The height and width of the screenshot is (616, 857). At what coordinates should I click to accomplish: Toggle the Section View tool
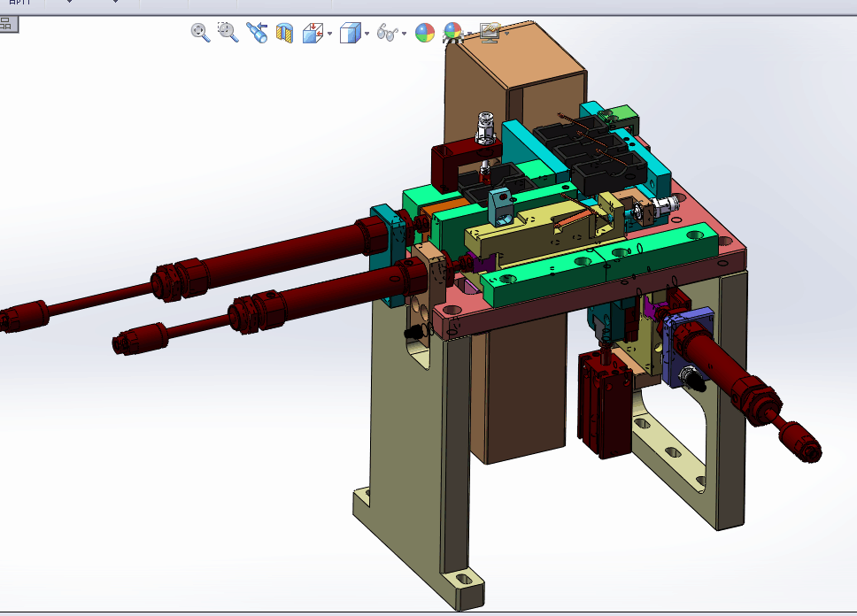click(x=285, y=33)
